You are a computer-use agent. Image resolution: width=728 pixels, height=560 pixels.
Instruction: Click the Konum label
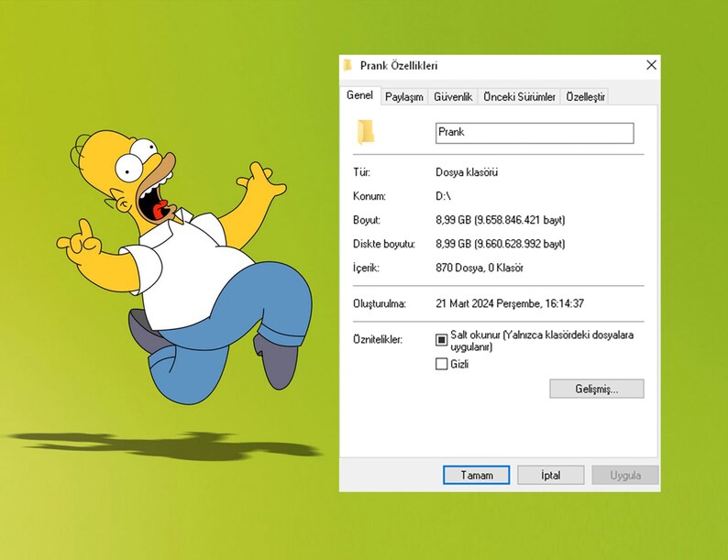coord(370,196)
